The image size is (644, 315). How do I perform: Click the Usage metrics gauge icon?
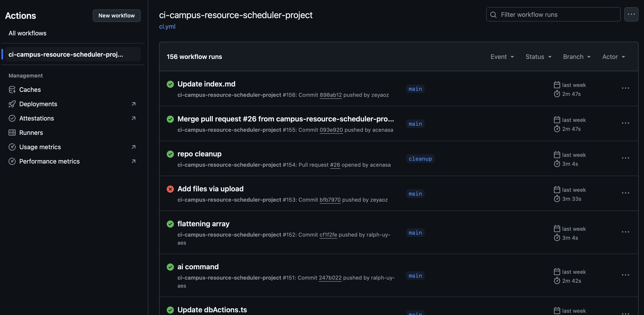point(12,147)
